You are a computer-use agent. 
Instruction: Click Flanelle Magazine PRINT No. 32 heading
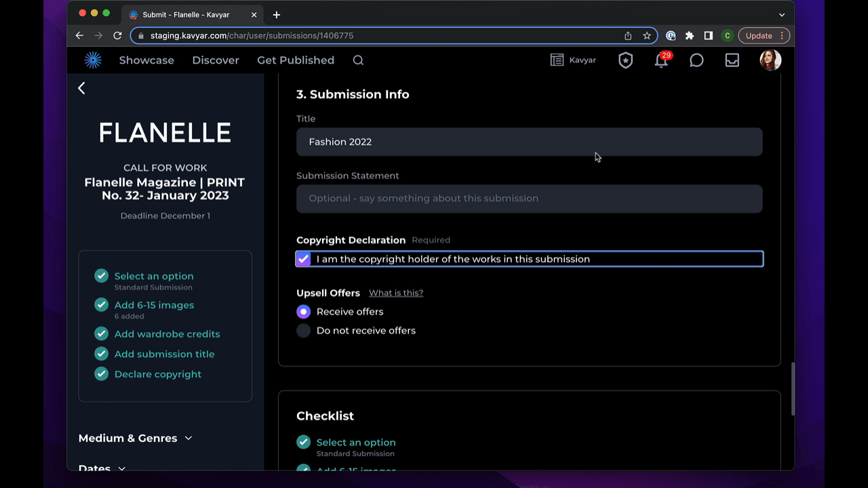click(x=165, y=189)
